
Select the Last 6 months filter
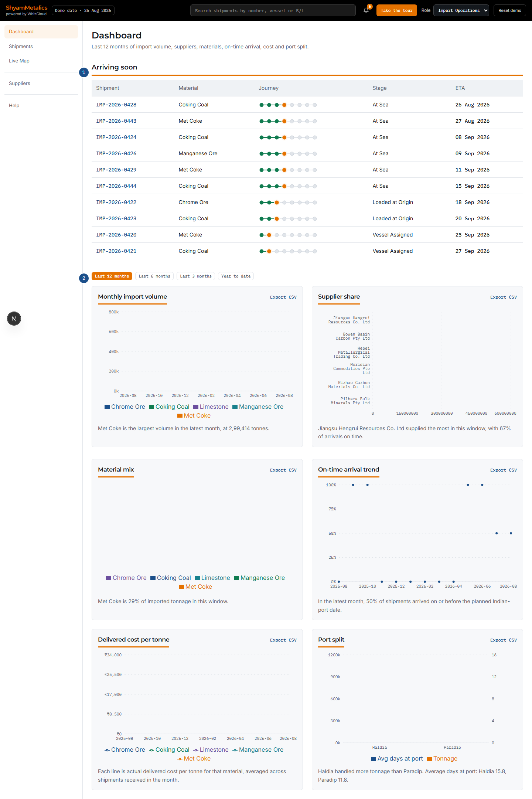click(154, 276)
